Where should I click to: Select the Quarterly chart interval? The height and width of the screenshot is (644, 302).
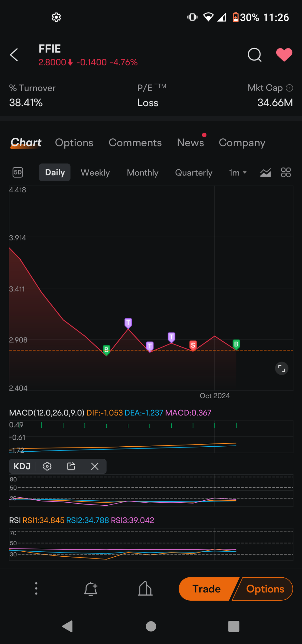[x=194, y=173]
